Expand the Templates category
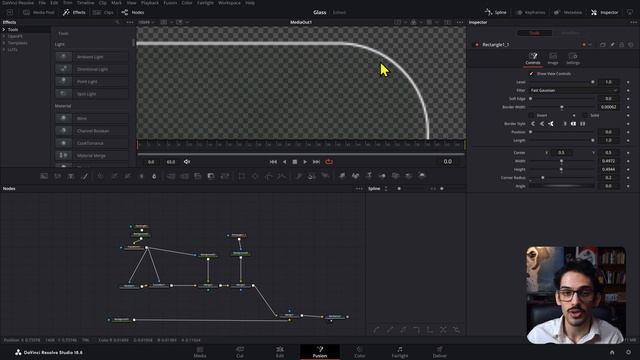The image size is (640, 360). [x=4, y=43]
